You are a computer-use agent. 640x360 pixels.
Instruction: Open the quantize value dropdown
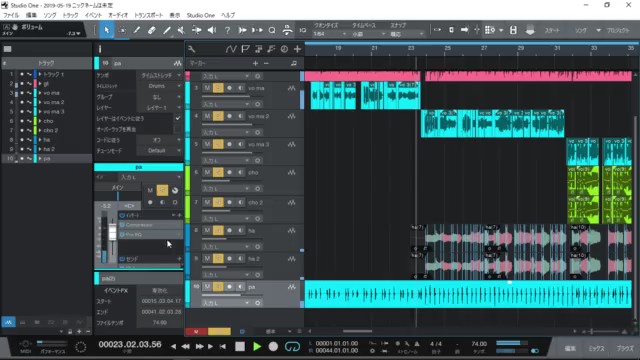[x=329, y=34]
